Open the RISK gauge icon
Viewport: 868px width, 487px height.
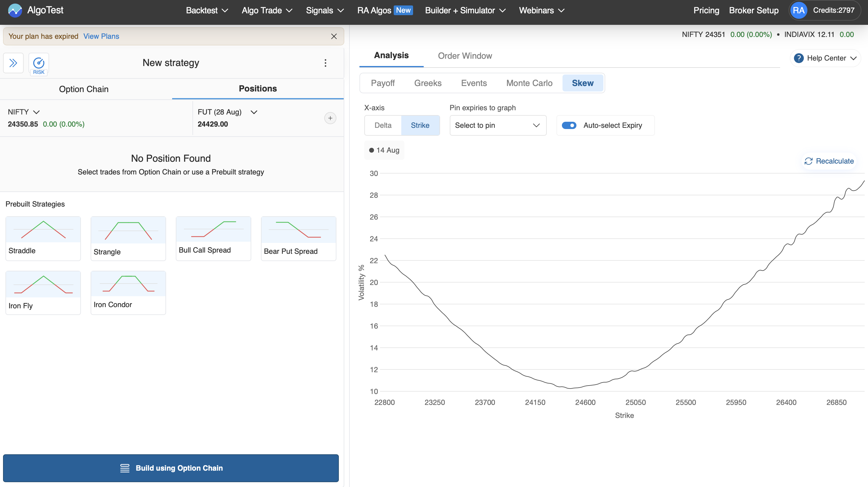[39, 64]
